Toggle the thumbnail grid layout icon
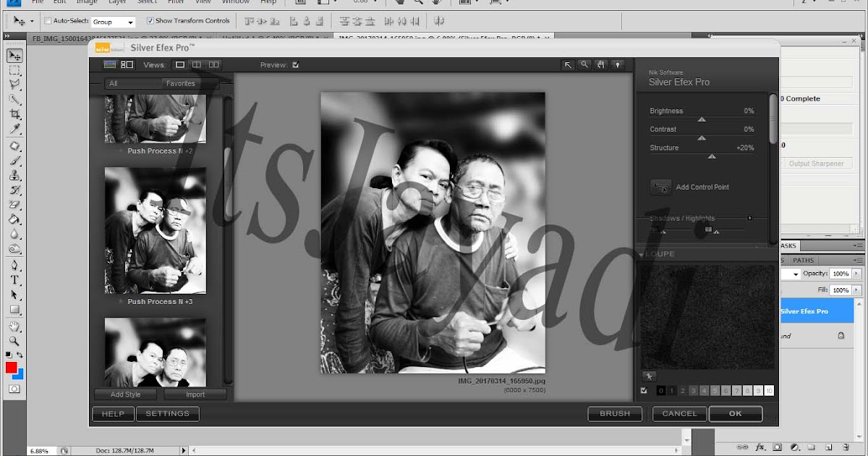 [x=127, y=64]
